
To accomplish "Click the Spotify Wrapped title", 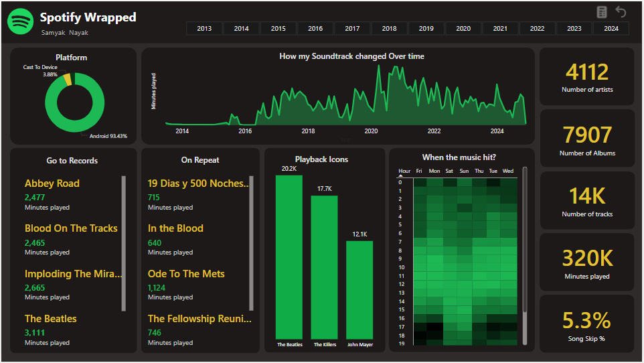I will click(x=88, y=17).
